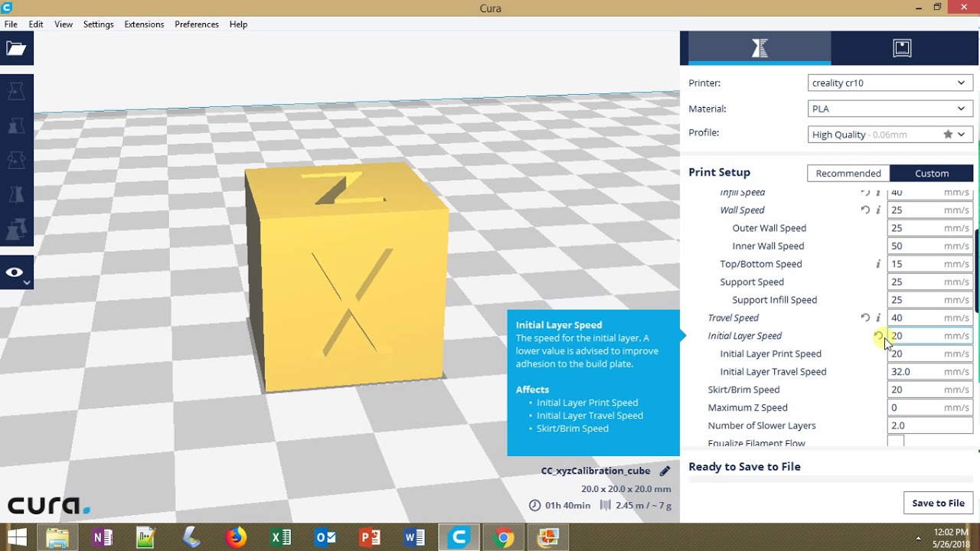This screenshot has width=980, height=551.
Task: Click the info icon beside Travel Speed
Action: (x=878, y=318)
